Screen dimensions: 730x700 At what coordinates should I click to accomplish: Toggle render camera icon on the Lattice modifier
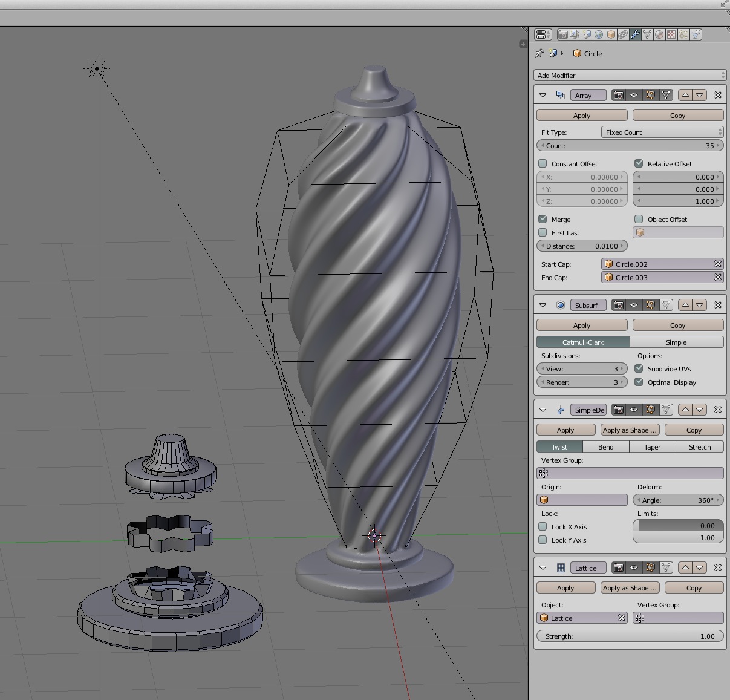click(619, 568)
